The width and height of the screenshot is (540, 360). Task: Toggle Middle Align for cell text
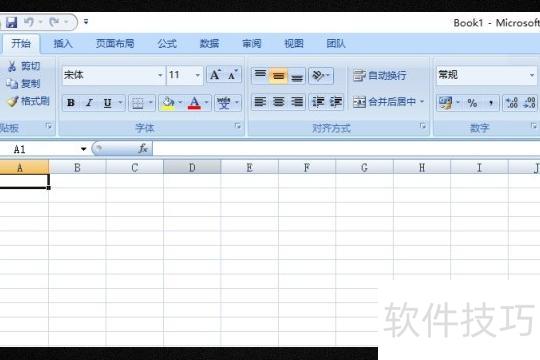click(x=278, y=75)
